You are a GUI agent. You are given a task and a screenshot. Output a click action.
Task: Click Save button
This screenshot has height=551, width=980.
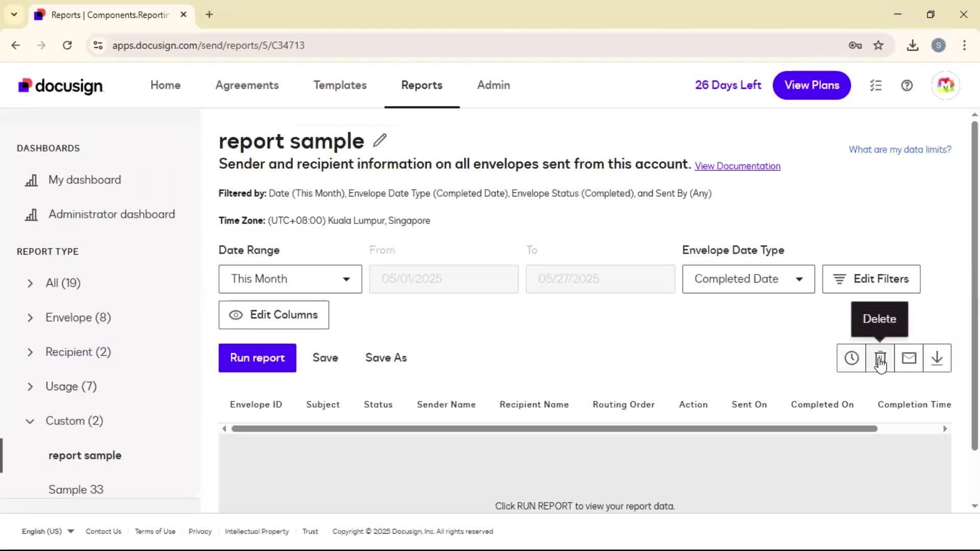click(325, 358)
